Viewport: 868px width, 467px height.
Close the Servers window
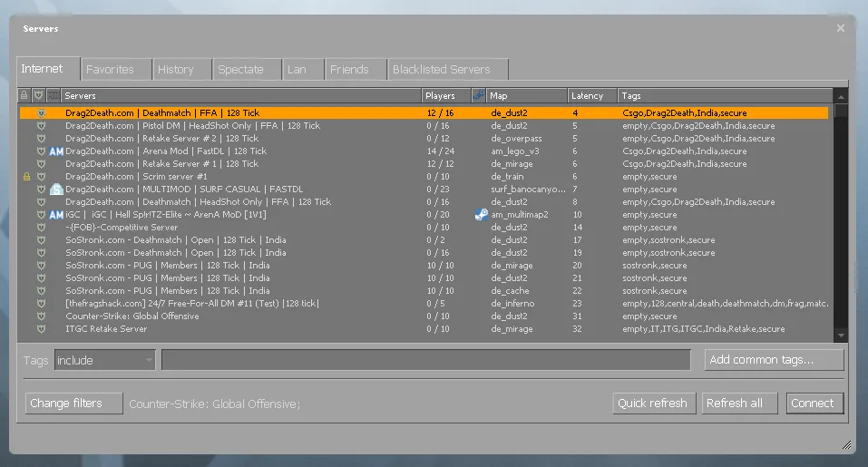[x=840, y=28]
